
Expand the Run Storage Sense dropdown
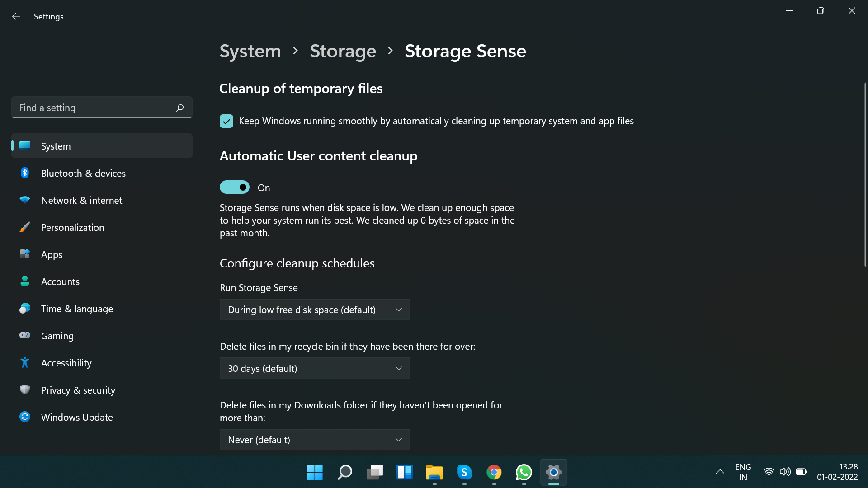point(314,310)
